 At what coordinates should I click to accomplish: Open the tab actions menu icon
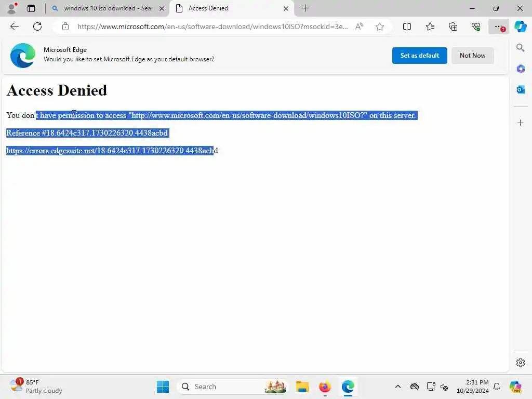tap(31, 8)
